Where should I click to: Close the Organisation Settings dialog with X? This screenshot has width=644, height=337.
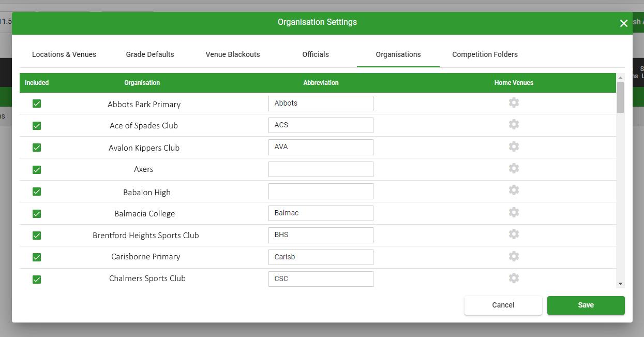(623, 23)
